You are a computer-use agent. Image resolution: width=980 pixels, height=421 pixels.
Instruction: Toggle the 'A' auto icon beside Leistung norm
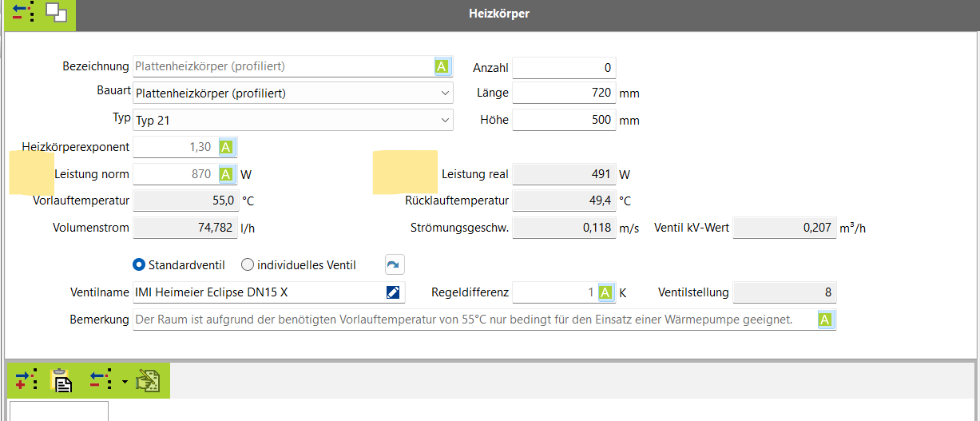(226, 174)
